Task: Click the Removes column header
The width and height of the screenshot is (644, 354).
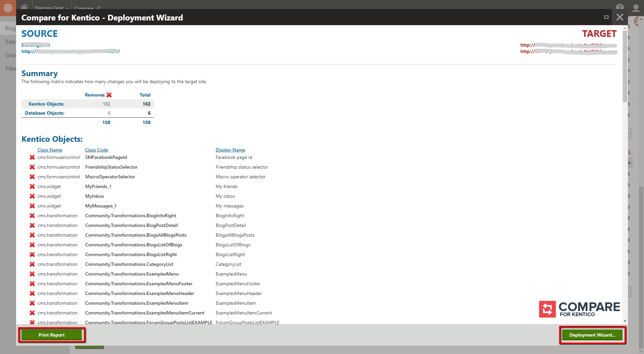Action: 95,95
